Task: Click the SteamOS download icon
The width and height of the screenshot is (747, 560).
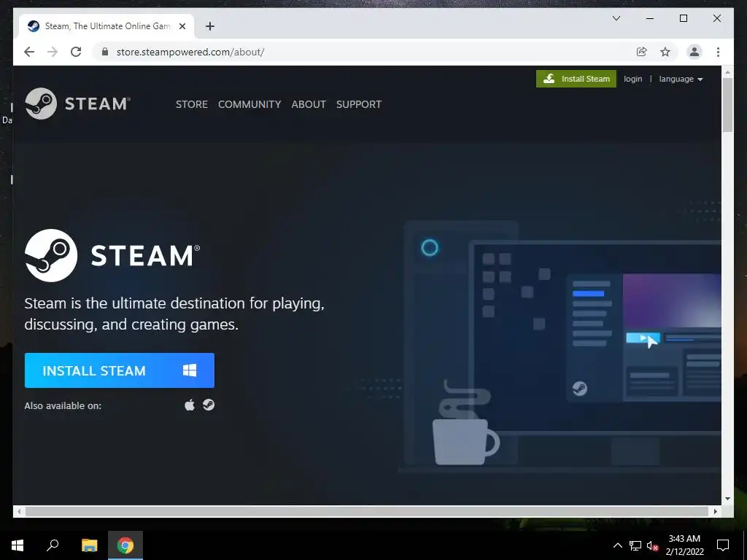Action: pos(209,405)
